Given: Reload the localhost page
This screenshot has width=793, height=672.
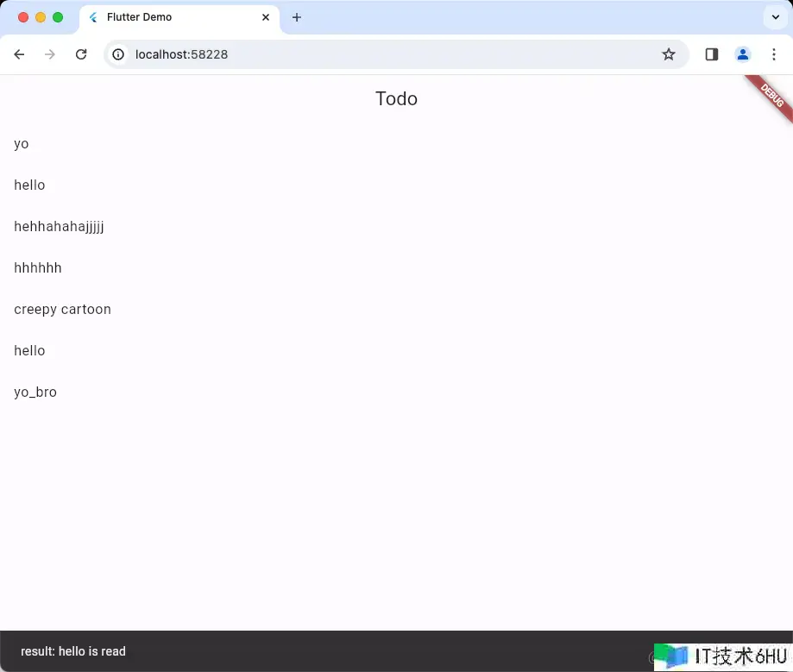Looking at the screenshot, I should pos(81,54).
